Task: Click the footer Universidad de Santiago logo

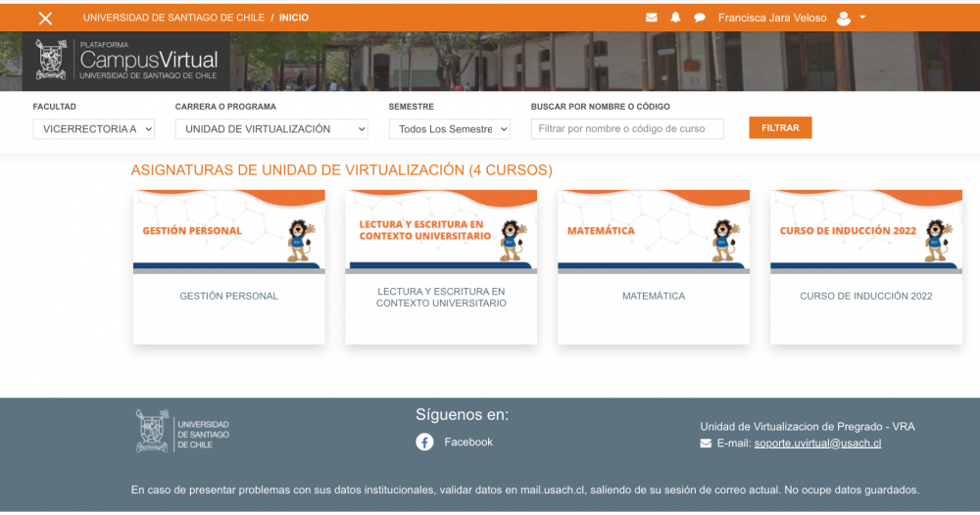Action: [182, 431]
